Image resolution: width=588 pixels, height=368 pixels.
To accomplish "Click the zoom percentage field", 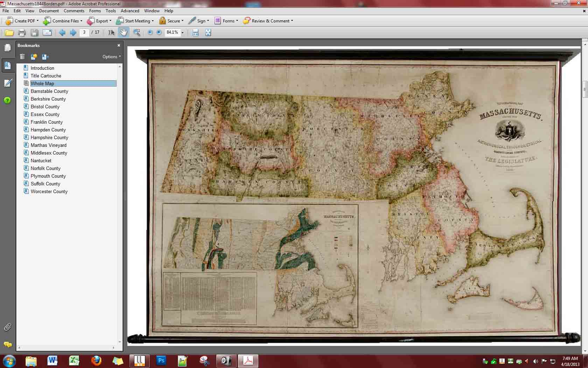I will (x=172, y=32).
